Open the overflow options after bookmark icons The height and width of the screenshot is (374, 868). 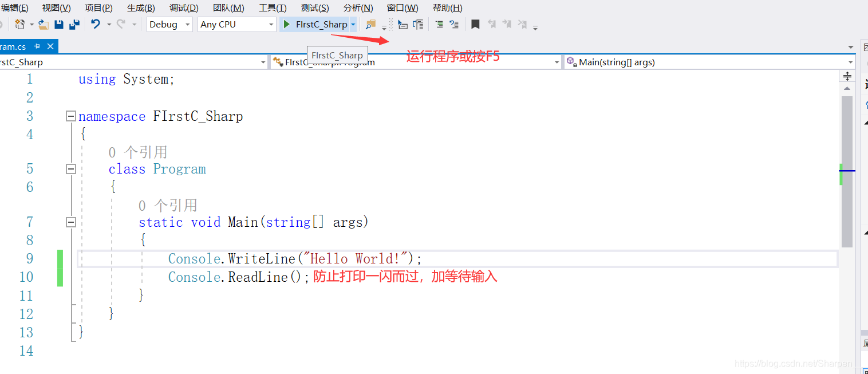click(x=535, y=27)
